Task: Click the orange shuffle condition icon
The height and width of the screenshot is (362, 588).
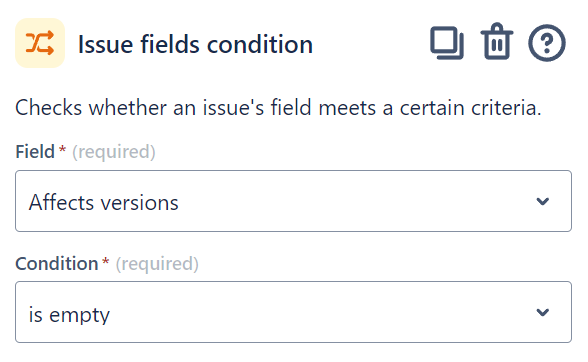Action: pyautogui.click(x=40, y=43)
